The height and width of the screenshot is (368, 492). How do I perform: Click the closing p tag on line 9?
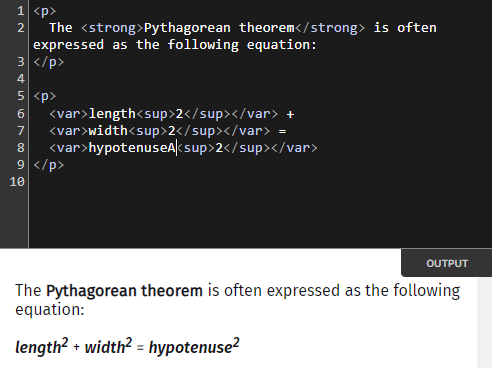pyautogui.click(x=49, y=165)
